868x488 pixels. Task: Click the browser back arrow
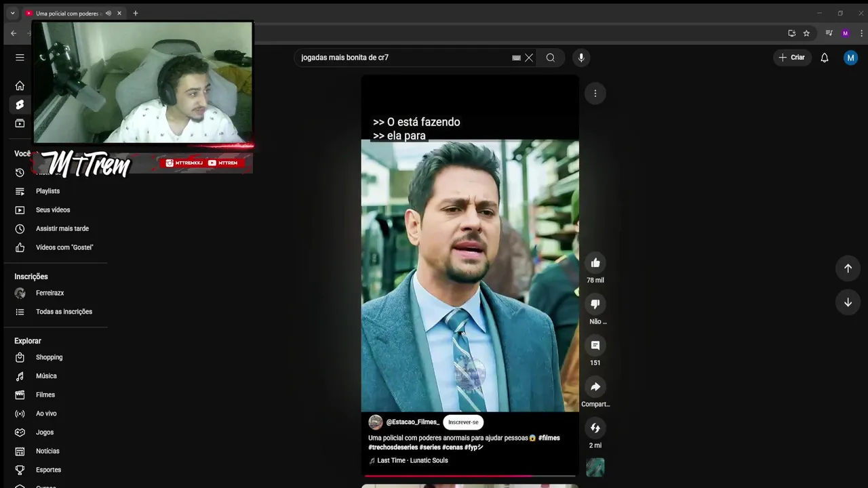(14, 33)
